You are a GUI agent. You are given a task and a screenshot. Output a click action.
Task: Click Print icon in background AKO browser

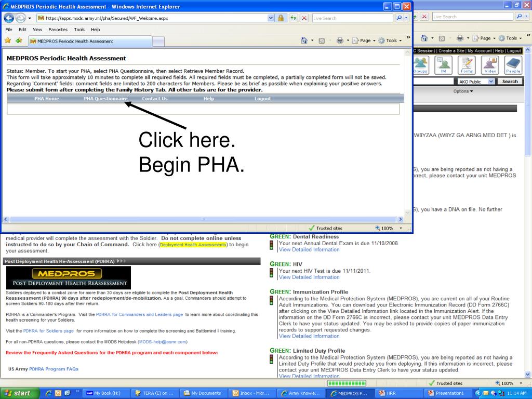click(460, 38)
